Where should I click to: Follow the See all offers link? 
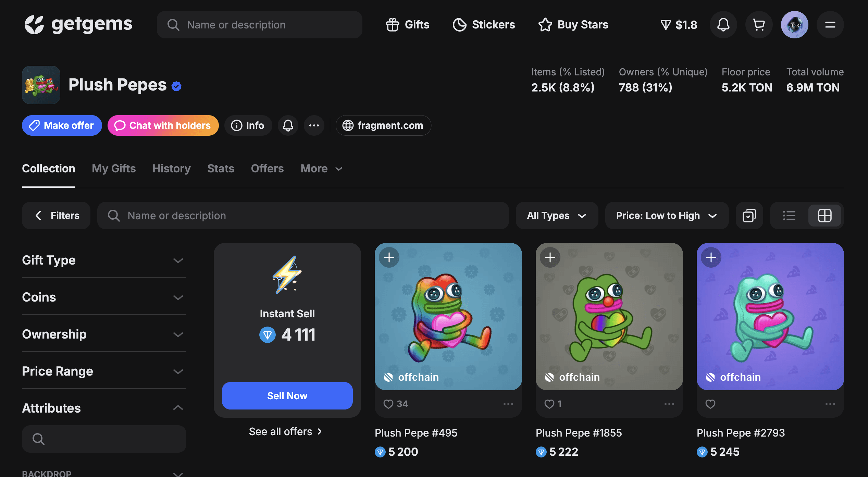(x=285, y=431)
